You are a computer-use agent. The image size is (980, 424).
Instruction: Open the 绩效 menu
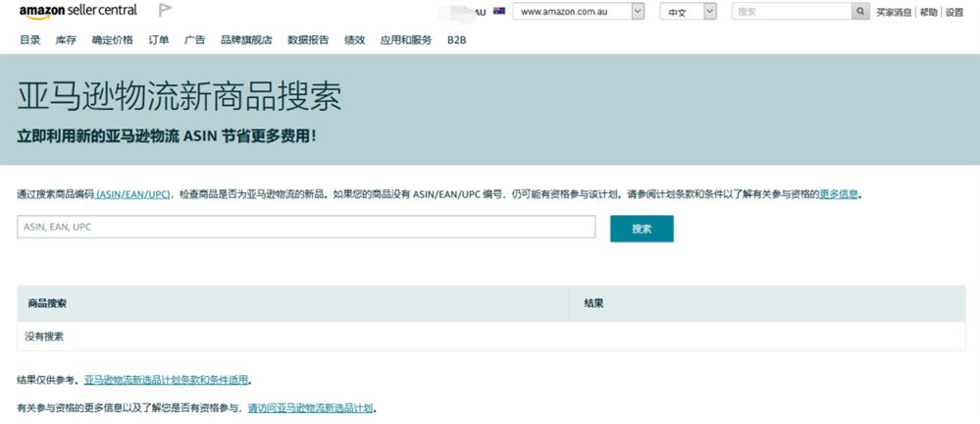(x=354, y=40)
